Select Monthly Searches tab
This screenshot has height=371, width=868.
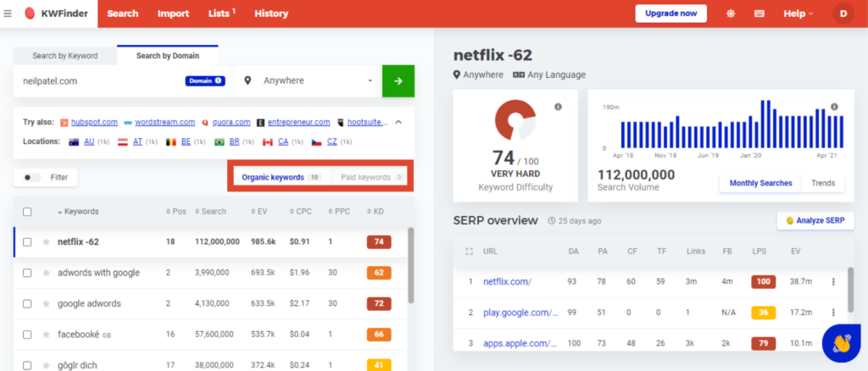tap(760, 183)
